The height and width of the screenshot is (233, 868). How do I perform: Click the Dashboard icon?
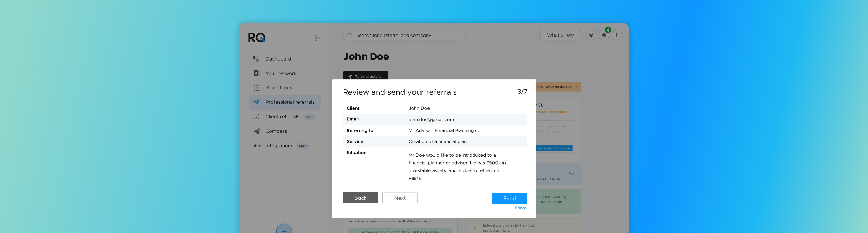point(256,59)
